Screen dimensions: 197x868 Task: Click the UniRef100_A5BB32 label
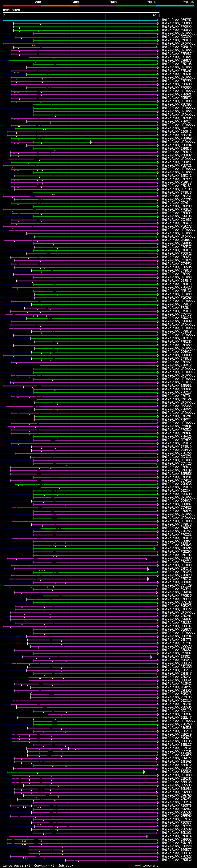[176, 155]
